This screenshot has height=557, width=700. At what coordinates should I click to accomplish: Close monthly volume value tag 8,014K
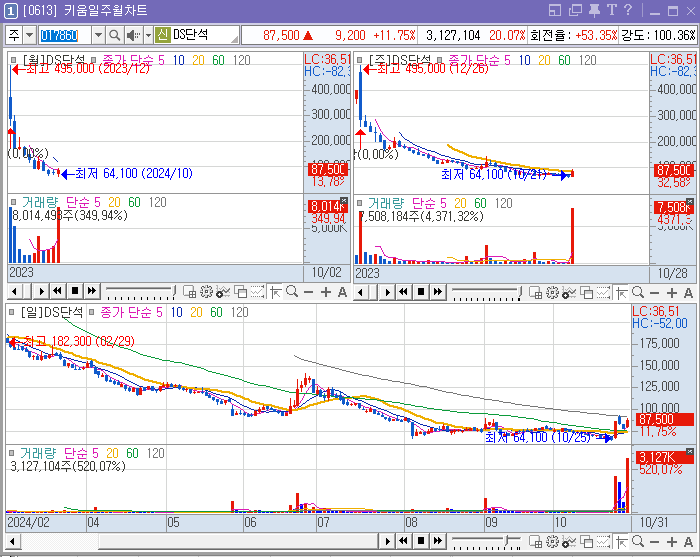344,201
